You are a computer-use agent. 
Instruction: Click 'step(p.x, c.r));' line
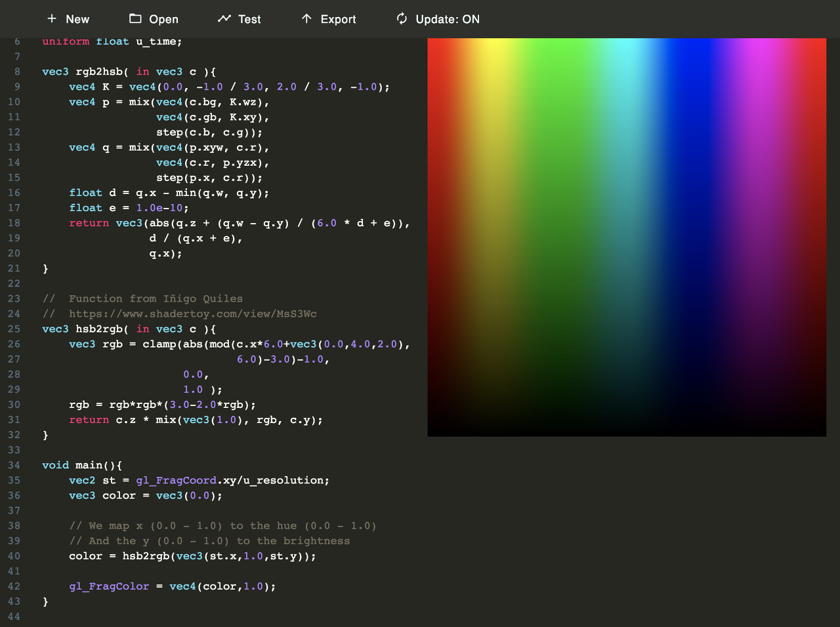[209, 178]
